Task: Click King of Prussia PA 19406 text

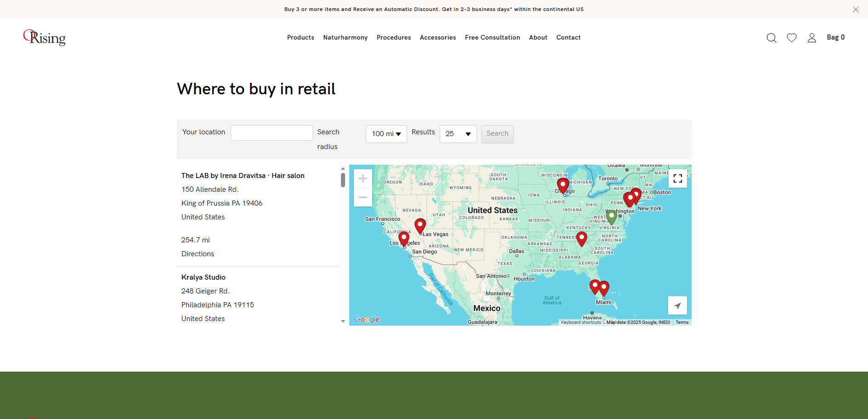Action: [222, 203]
